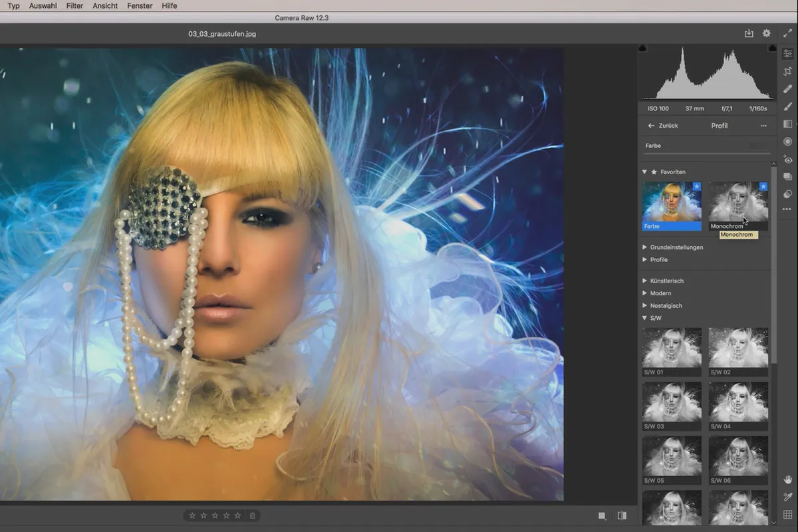The height and width of the screenshot is (532, 798).
Task: Open Camera Raw preferences gear
Action: tap(767, 33)
